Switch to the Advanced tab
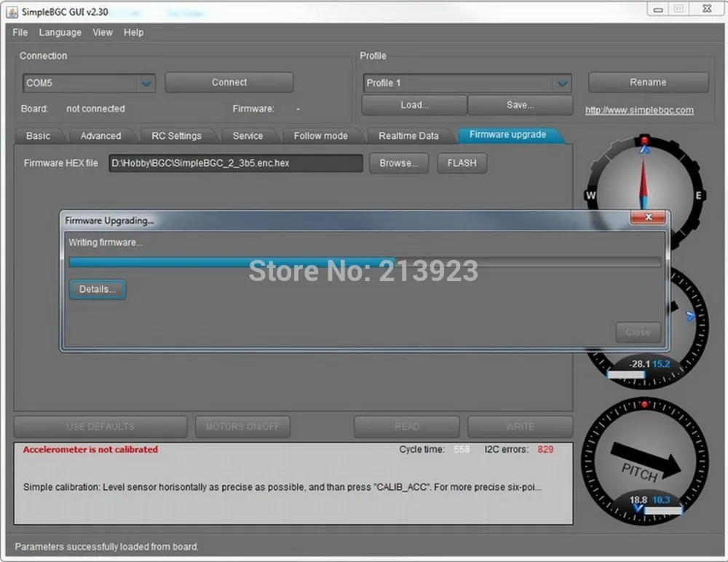Viewport: 728px width, 562px height. pyautogui.click(x=100, y=136)
